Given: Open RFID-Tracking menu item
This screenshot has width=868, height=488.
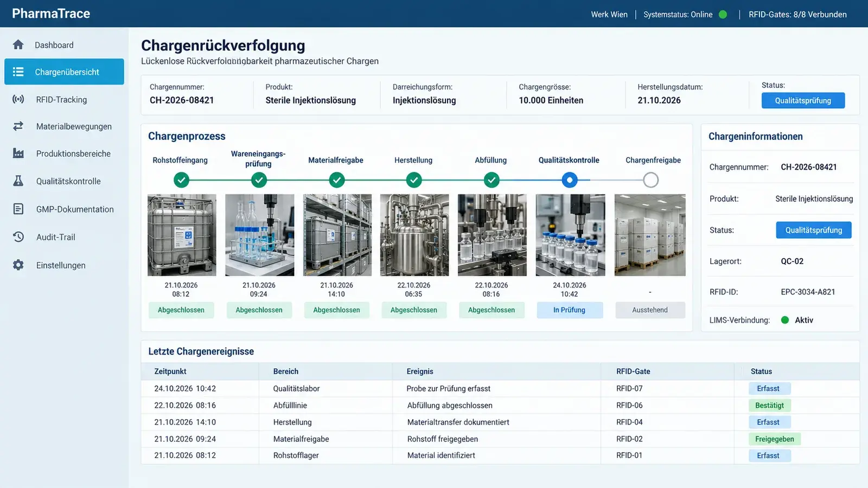Looking at the screenshot, I should pos(64,99).
